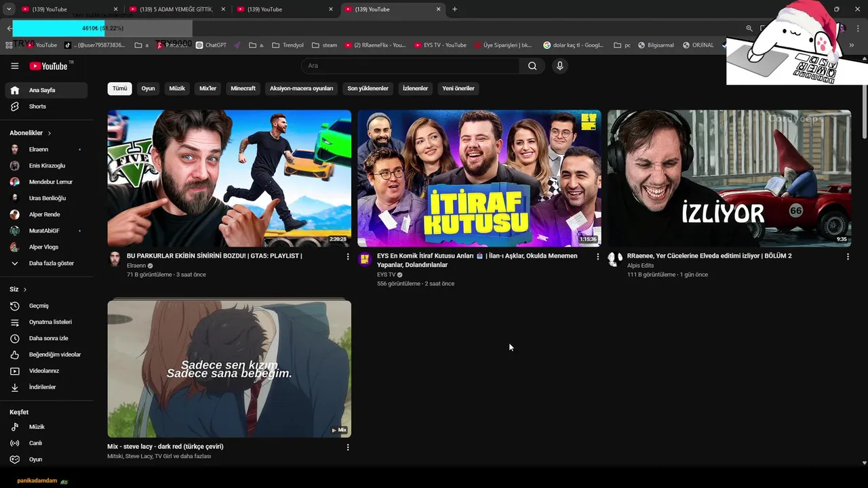The height and width of the screenshot is (488, 868).
Task: Open Alpis Edits channel name under video
Action: tap(640, 266)
